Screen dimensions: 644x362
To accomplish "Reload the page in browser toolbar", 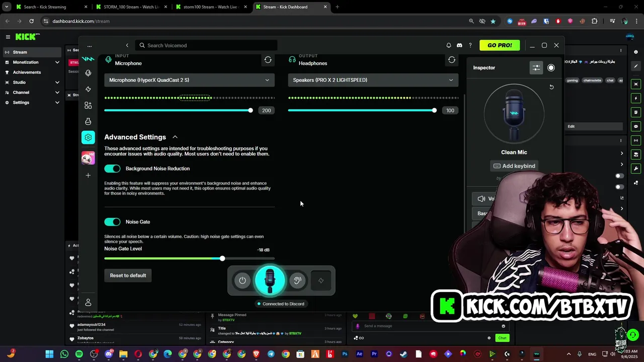I will [31, 21].
